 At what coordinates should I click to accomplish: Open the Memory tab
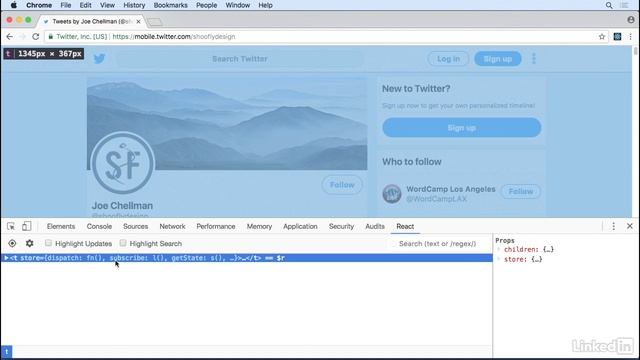(x=259, y=226)
